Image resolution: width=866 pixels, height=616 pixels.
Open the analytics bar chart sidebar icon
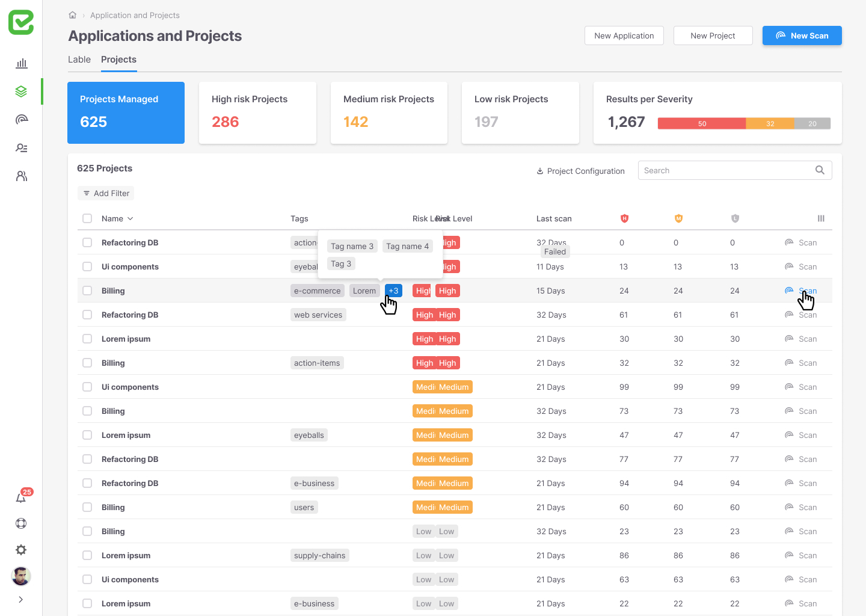coord(22,63)
